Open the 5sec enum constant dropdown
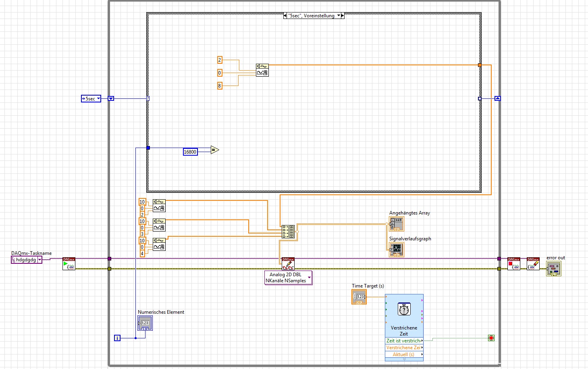Image resolution: width=588 pixels, height=369 pixels. coord(98,98)
